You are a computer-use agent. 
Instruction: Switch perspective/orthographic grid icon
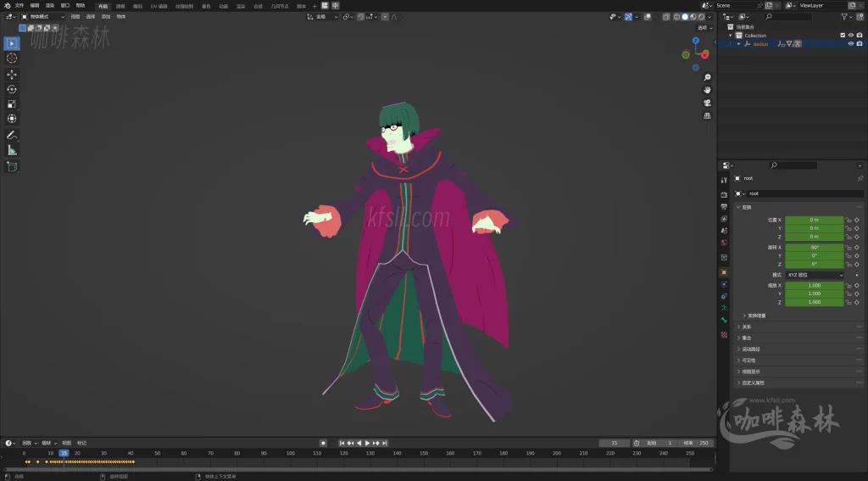707,116
